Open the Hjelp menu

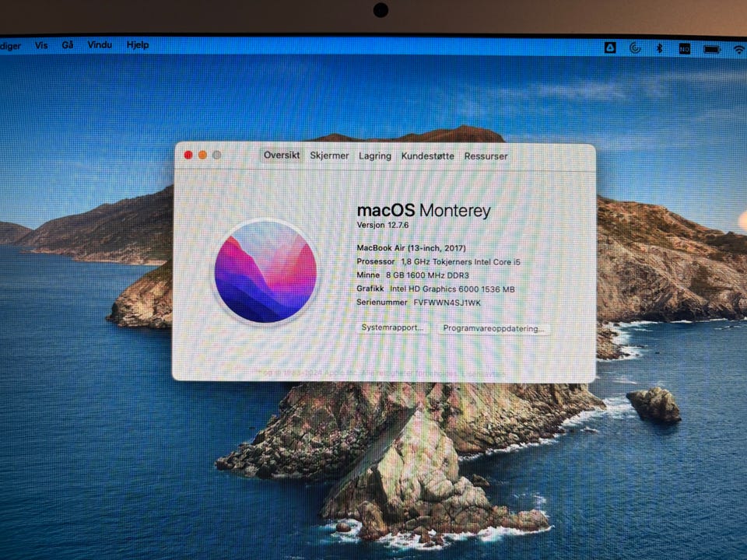point(138,45)
